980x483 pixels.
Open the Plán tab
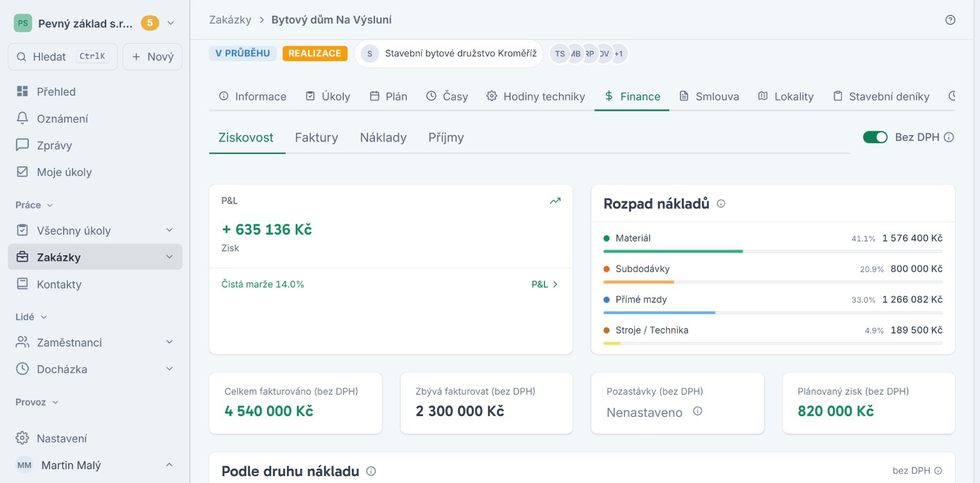pyautogui.click(x=388, y=96)
